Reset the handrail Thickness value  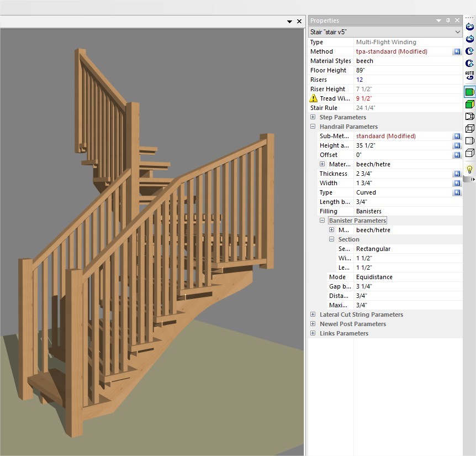point(457,174)
